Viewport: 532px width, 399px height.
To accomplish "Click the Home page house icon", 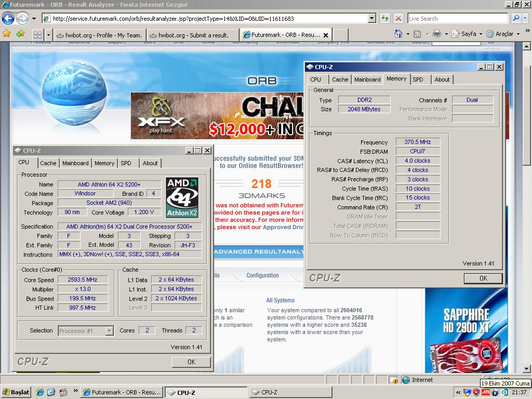I will click(x=398, y=34).
